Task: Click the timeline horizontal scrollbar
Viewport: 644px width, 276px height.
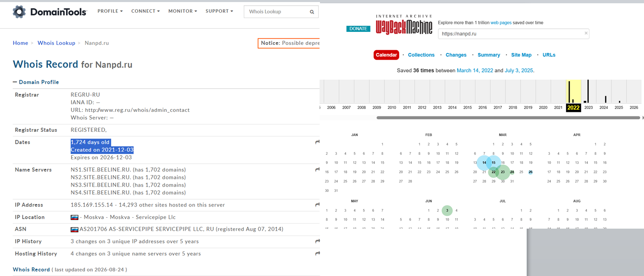Action: 508,118
